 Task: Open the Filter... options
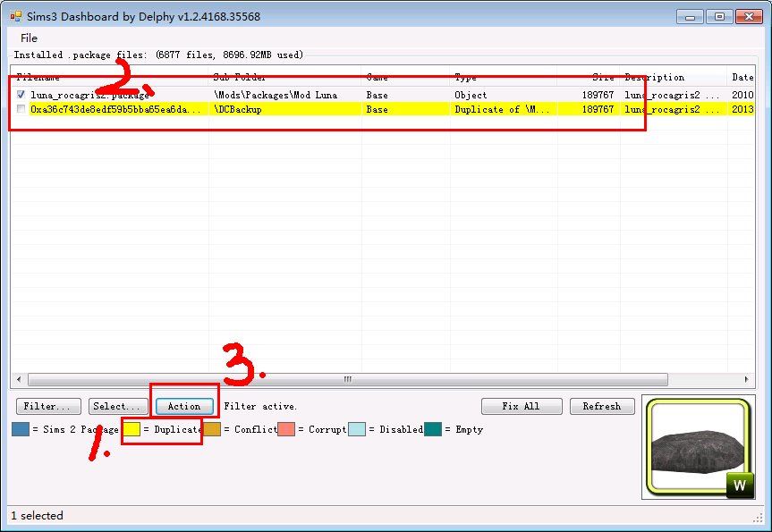coord(47,406)
